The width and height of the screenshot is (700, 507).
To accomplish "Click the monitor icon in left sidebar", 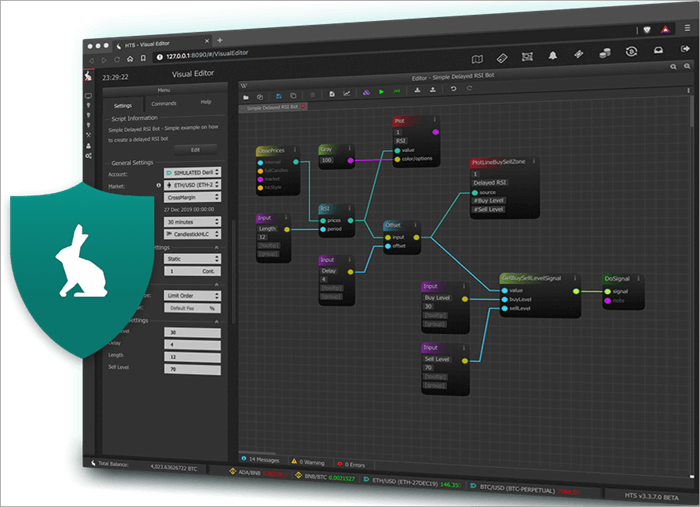I will coord(88,96).
